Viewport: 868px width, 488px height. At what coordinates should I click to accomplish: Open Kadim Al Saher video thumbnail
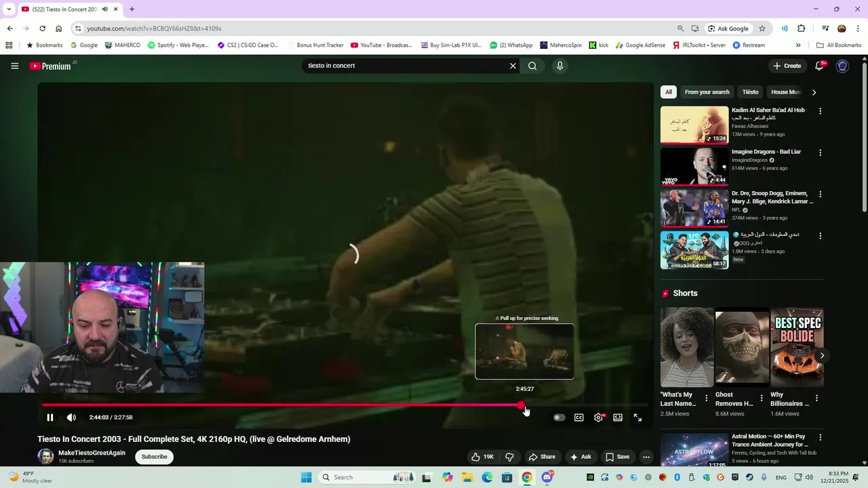[694, 125]
